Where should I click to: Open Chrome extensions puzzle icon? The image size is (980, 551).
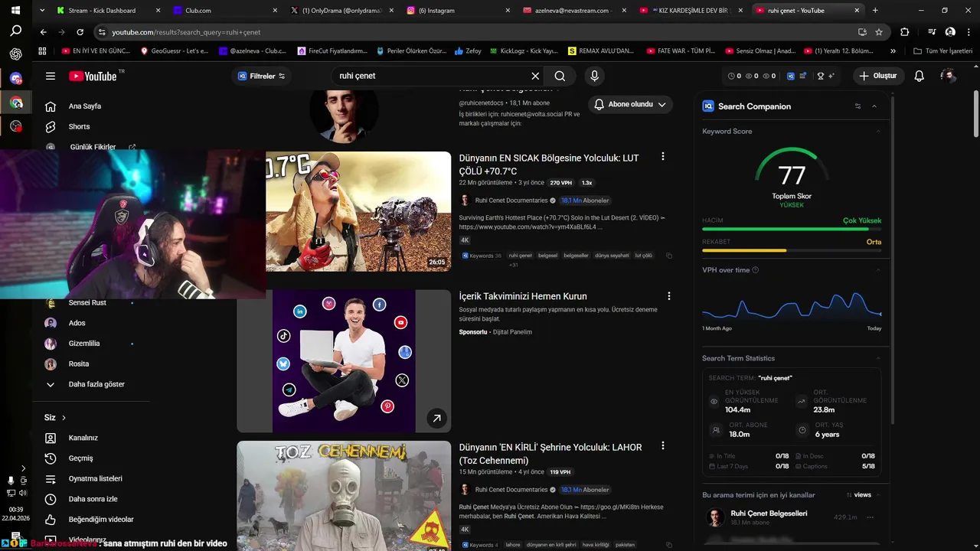tap(904, 32)
